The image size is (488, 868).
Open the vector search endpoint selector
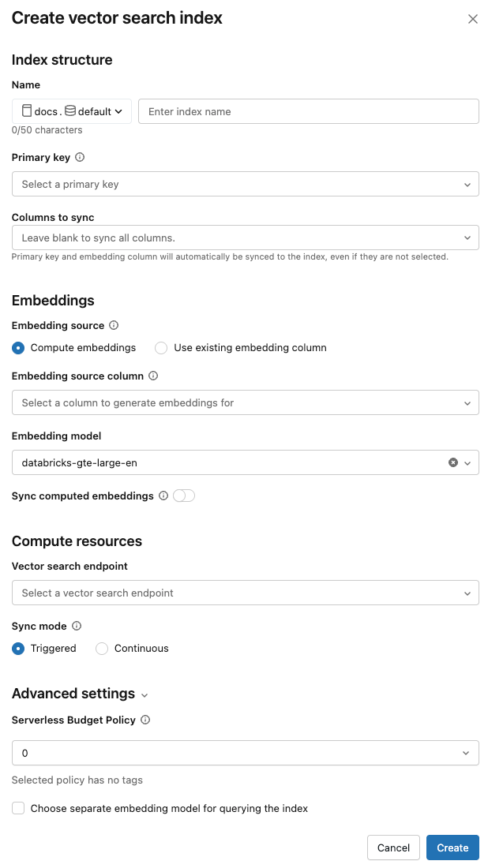tap(245, 593)
